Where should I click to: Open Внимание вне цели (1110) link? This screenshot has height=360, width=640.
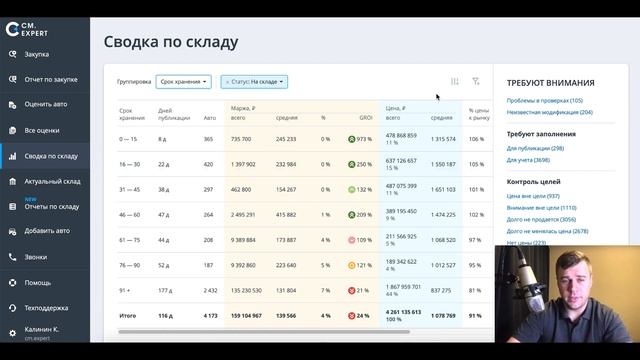[x=541, y=208]
